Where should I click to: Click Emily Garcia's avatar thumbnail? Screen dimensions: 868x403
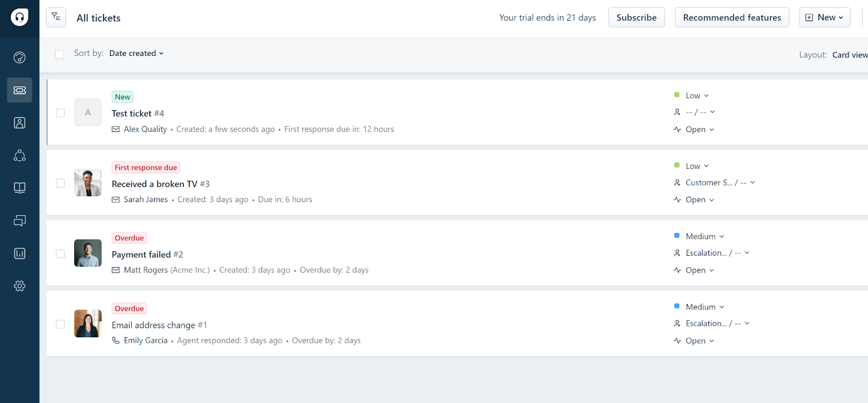(88, 324)
